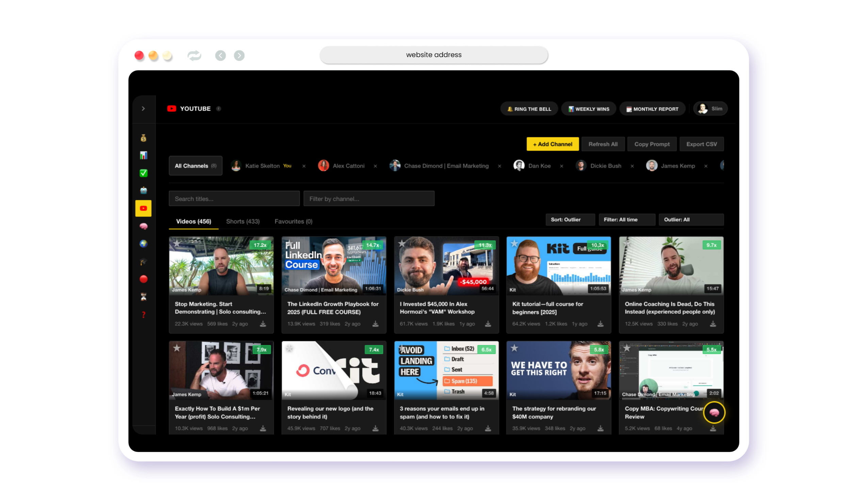Image resolution: width=868 pixels, height=490 pixels.
Task: Click the Refresh All button
Action: (x=603, y=144)
